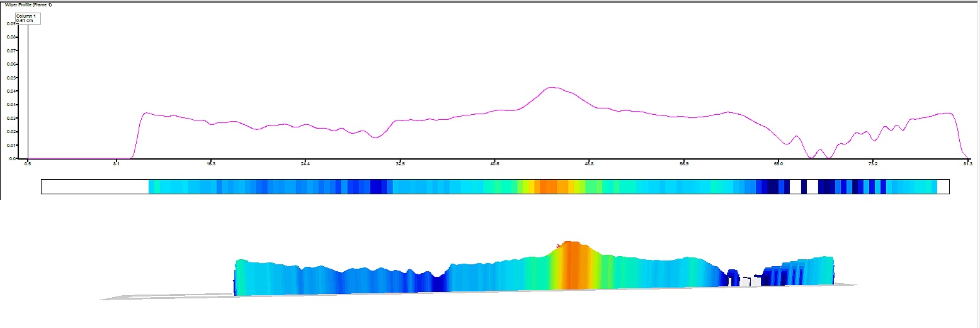Click the highest peak of the magenta profile curve
The image size is (980, 328).
[552, 88]
